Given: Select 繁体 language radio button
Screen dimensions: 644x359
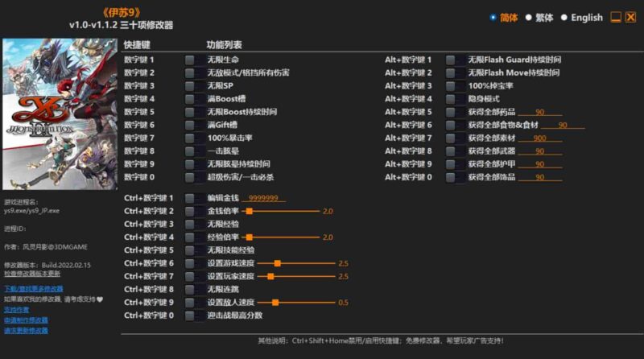Looking at the screenshot, I should point(529,18).
